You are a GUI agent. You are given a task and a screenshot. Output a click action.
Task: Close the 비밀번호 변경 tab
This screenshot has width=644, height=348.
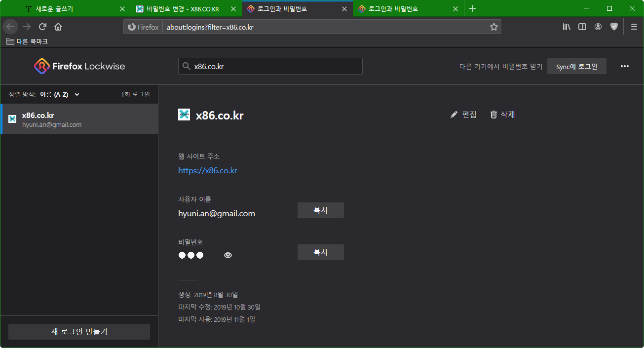point(233,9)
